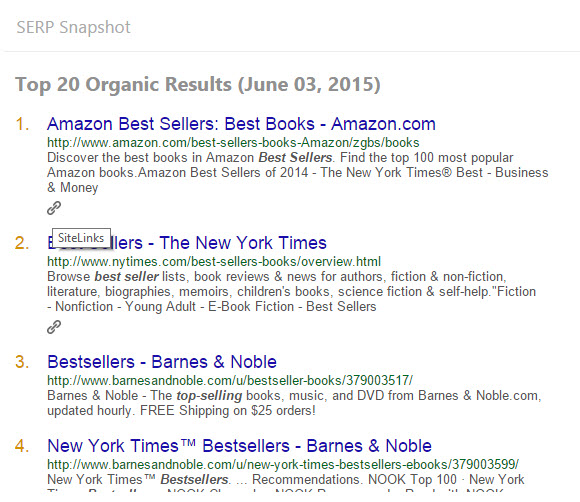The image size is (580, 502).
Task: Click rank number 4 beside the fourth result
Action: (22, 446)
